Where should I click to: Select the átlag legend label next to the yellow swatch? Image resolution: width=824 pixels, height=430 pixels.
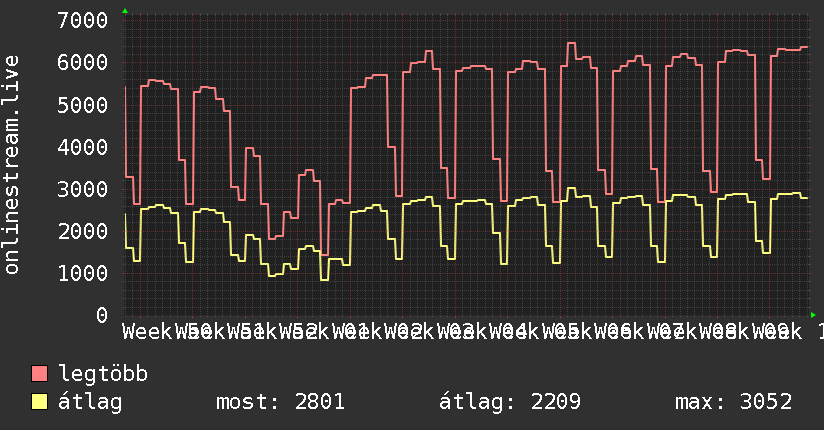(x=90, y=402)
